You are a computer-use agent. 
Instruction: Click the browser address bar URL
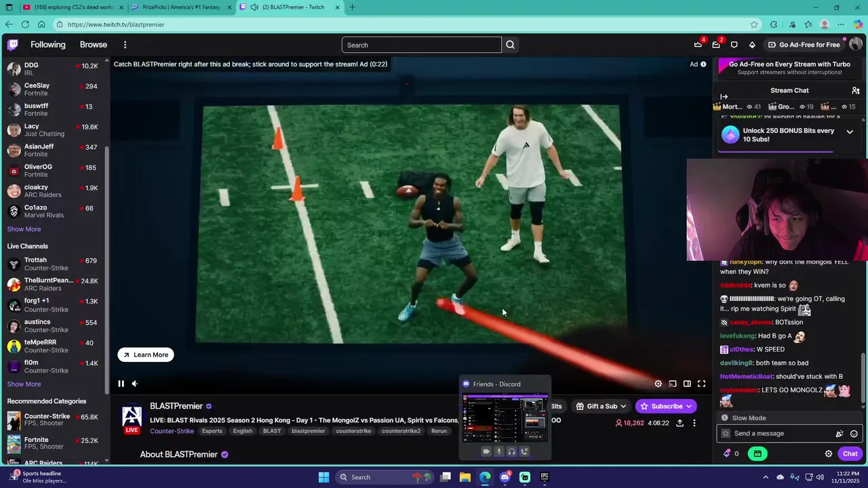pyautogui.click(x=116, y=24)
